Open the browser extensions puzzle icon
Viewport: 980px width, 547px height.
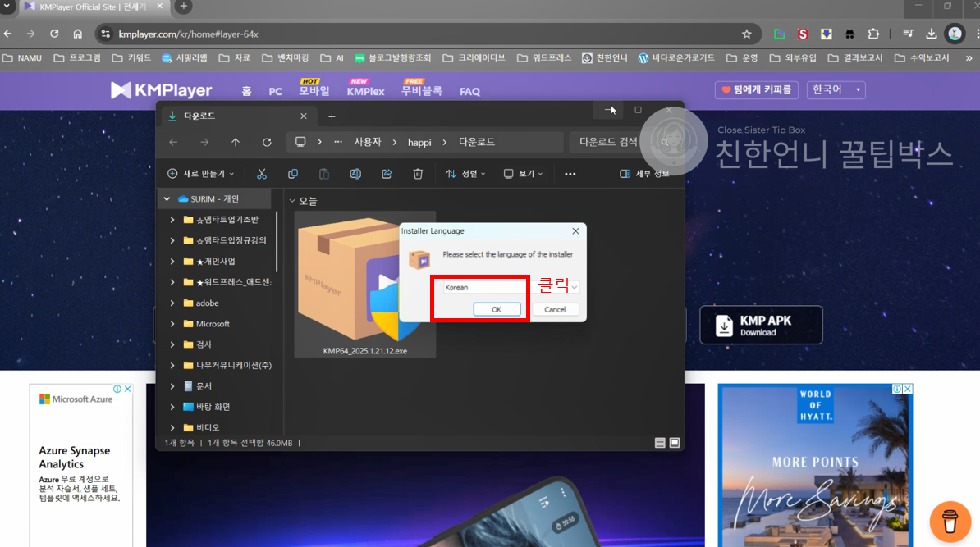point(873,34)
